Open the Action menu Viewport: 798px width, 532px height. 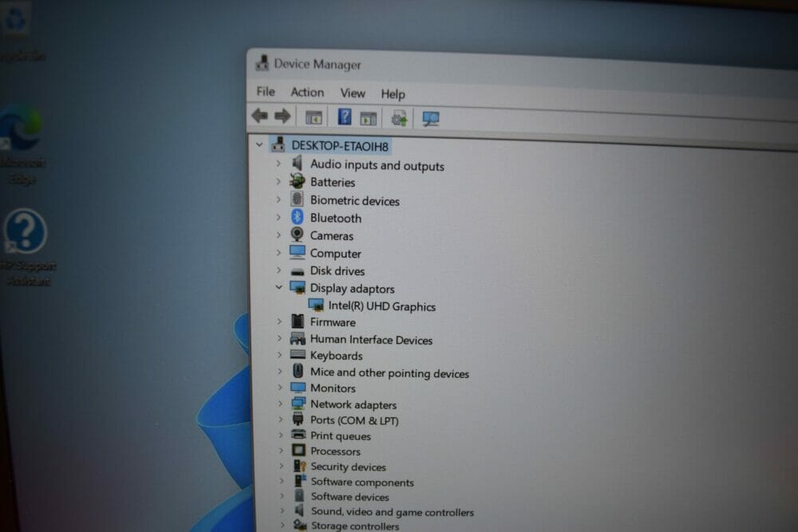coord(307,93)
